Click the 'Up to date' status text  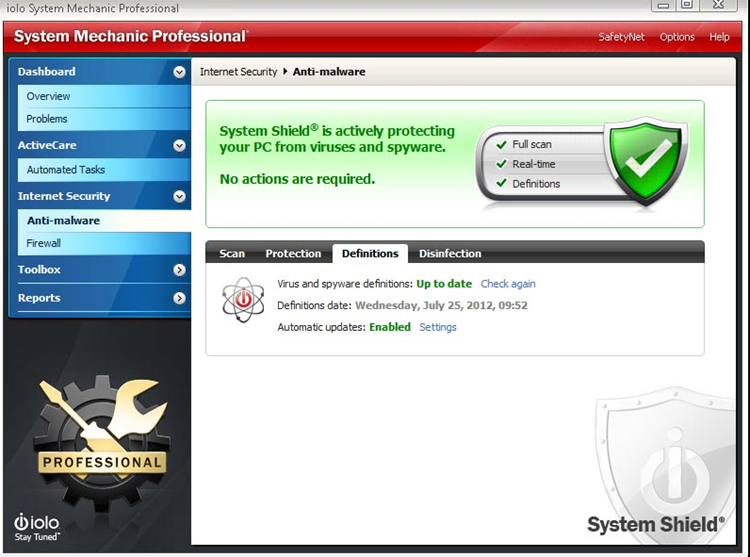[x=444, y=284]
